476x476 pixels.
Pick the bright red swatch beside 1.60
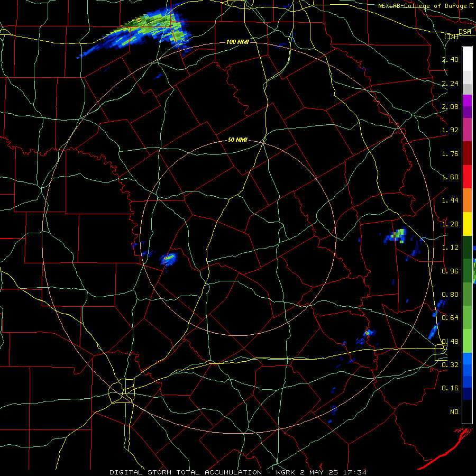tap(468, 177)
